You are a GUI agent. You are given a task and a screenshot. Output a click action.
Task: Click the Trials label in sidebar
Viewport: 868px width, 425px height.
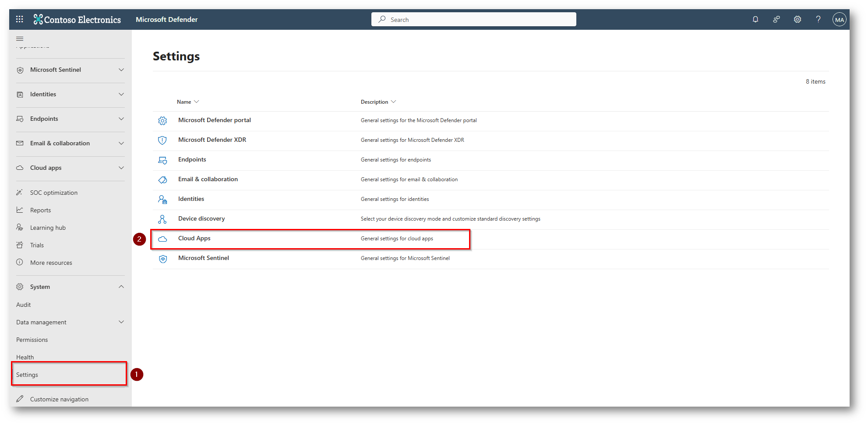[x=37, y=245]
